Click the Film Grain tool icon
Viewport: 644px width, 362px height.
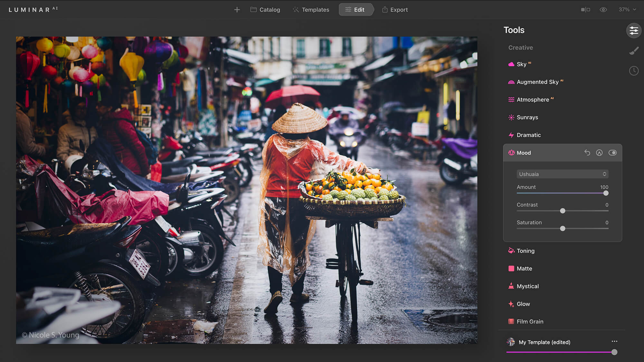pyautogui.click(x=511, y=321)
